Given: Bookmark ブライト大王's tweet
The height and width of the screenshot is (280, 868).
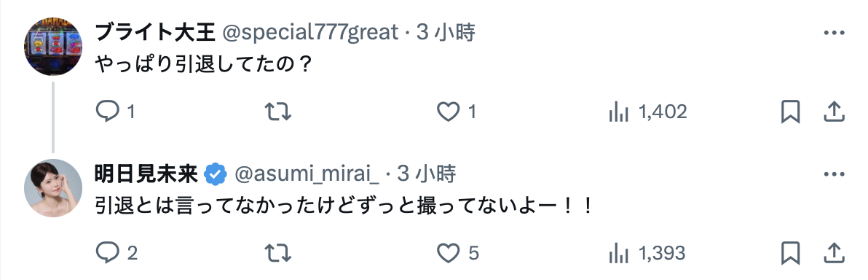Looking at the screenshot, I should [x=790, y=112].
